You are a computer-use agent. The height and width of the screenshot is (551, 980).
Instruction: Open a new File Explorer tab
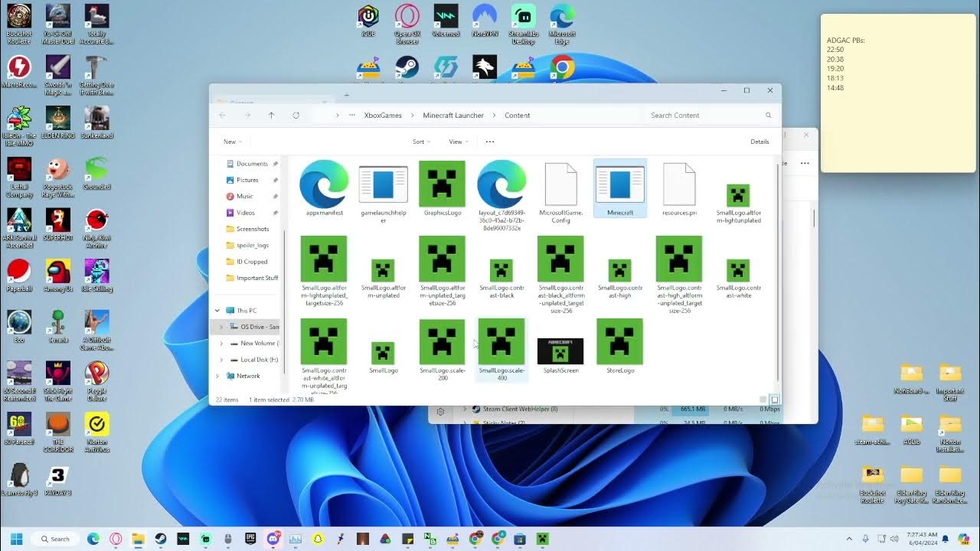(346, 96)
